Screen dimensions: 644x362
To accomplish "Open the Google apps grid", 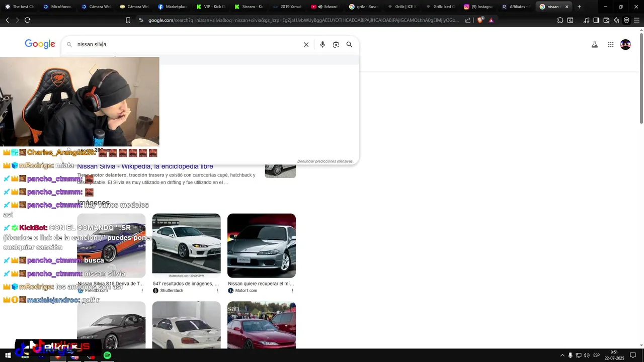I will pyautogui.click(x=611, y=44).
